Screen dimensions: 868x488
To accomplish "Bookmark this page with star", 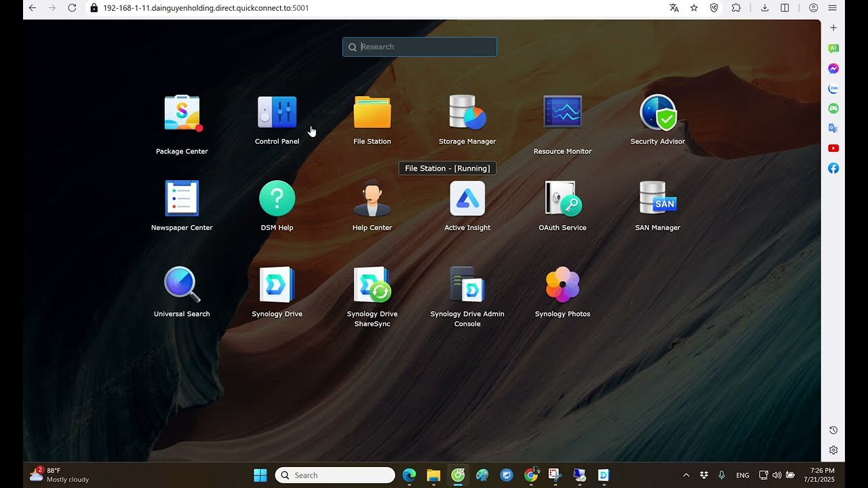I will point(694,8).
